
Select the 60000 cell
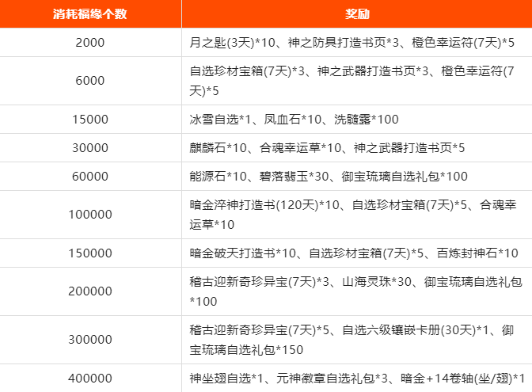click(90, 176)
